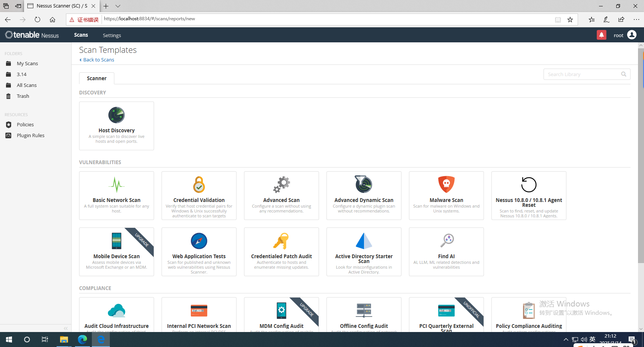The image size is (644, 347).
Task: Add this page to favorites
Action: coord(570,19)
